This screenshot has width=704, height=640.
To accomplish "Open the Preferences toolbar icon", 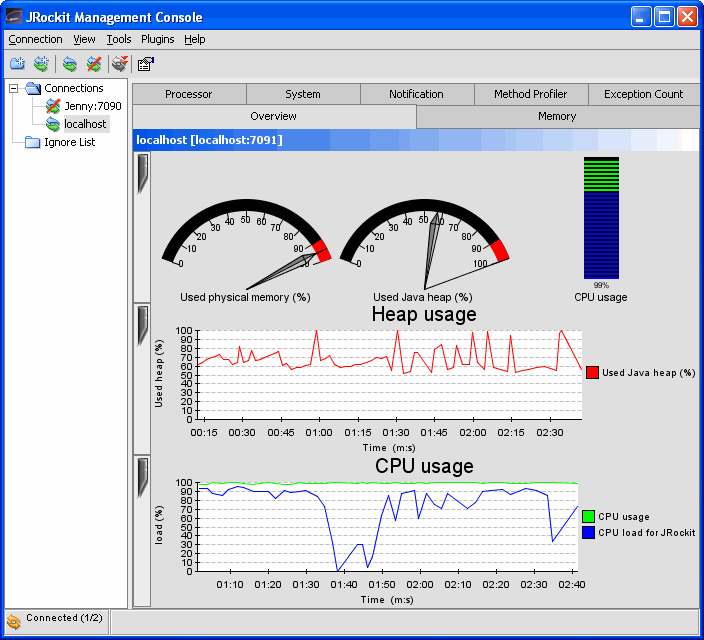I will tap(145, 64).
